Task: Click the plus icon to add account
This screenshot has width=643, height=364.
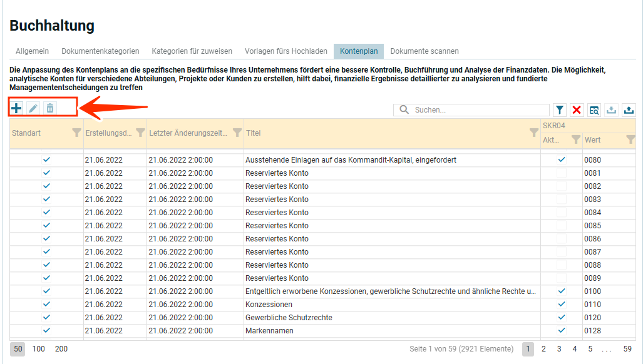Action: (x=17, y=108)
